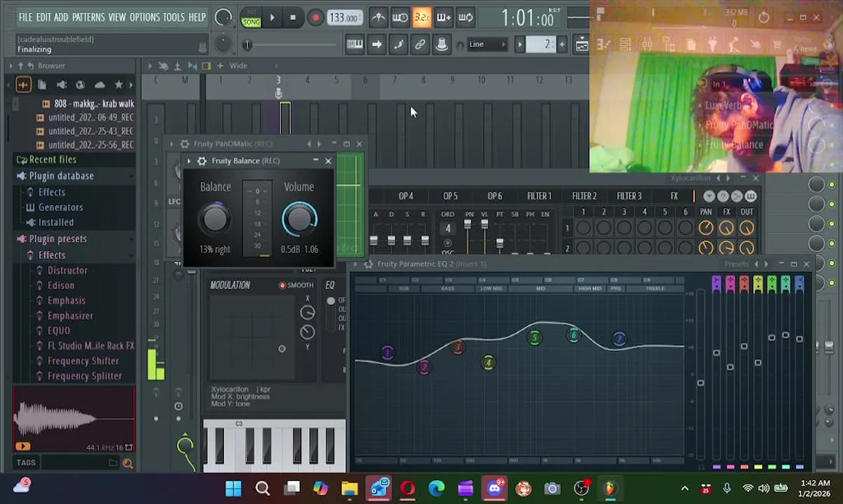
Task: Select the Distructor preset
Action: tap(68, 270)
